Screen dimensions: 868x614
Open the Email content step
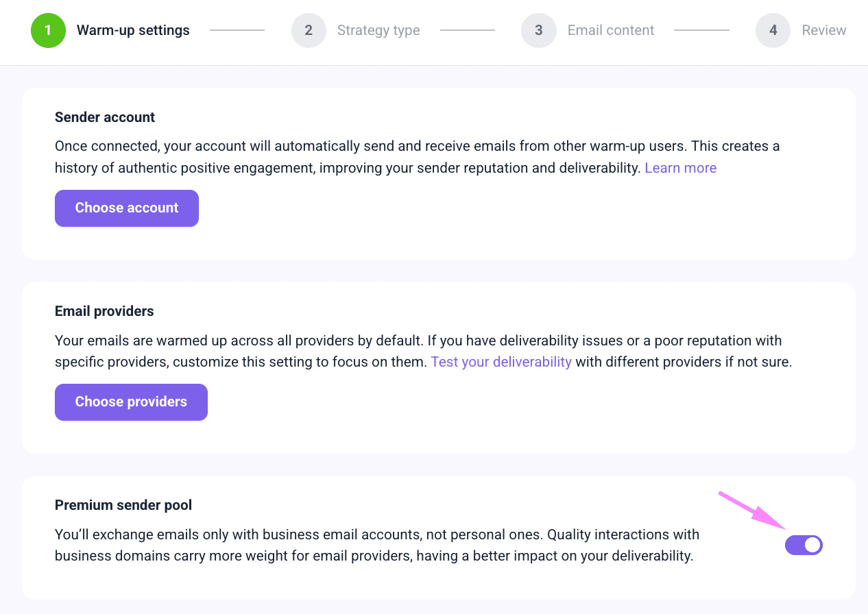(x=610, y=30)
